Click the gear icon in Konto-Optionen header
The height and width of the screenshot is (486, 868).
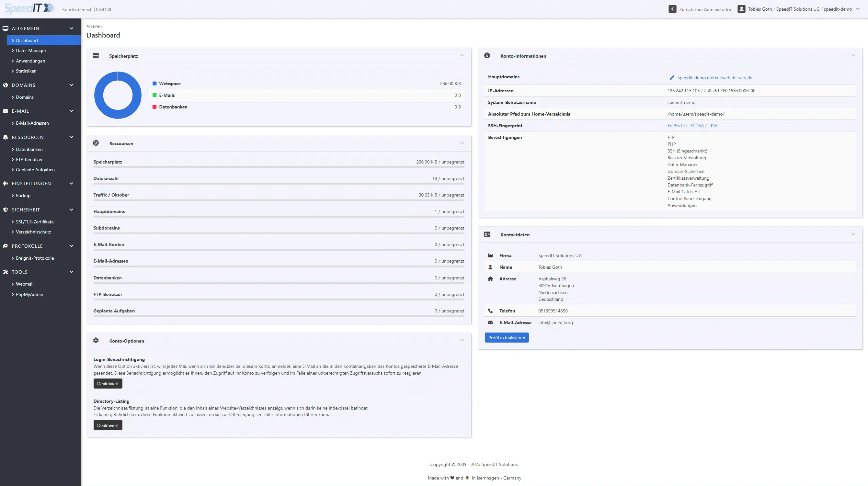coord(96,341)
